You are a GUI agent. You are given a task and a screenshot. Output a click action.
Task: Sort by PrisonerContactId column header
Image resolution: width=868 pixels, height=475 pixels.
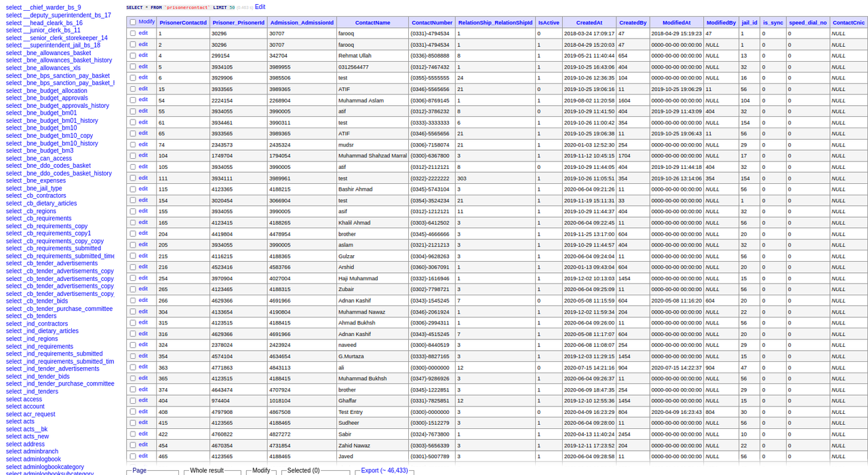(183, 22)
